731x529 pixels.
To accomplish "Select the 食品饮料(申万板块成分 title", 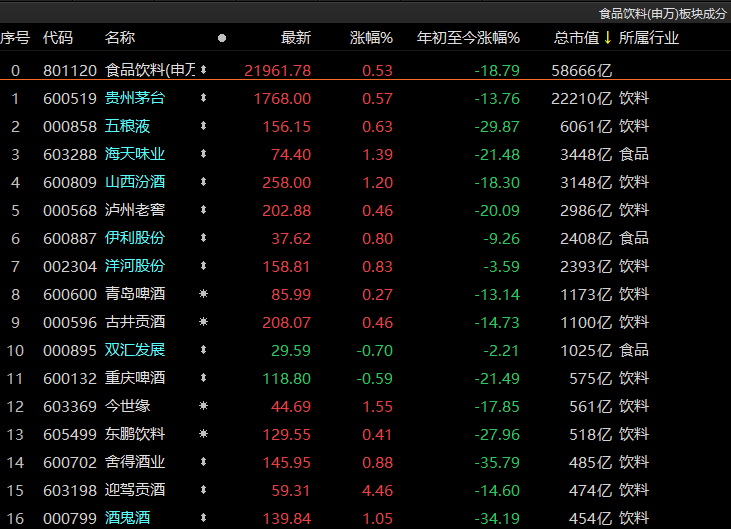I will tap(662, 14).
